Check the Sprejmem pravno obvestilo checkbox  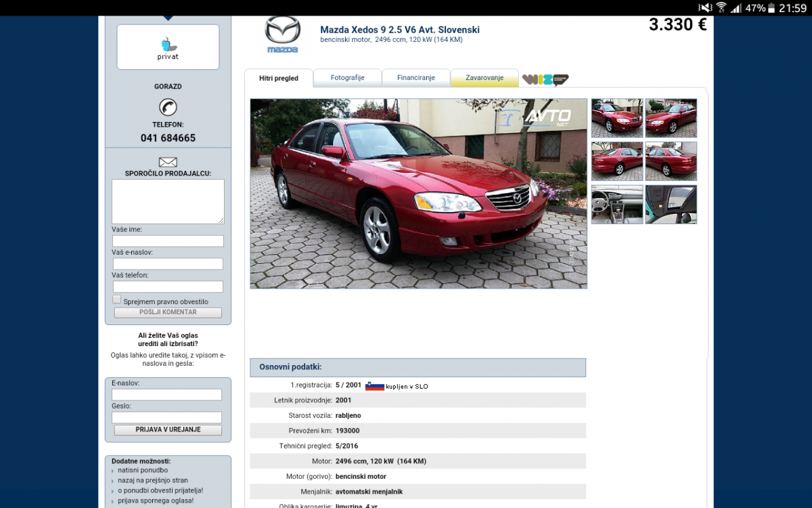[x=116, y=299]
